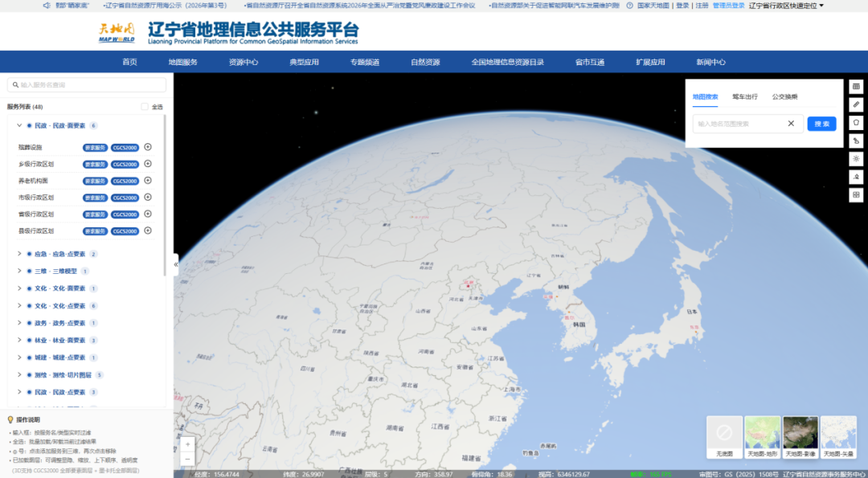Expand the 政务 - 政务-点要素 group

coord(19,322)
